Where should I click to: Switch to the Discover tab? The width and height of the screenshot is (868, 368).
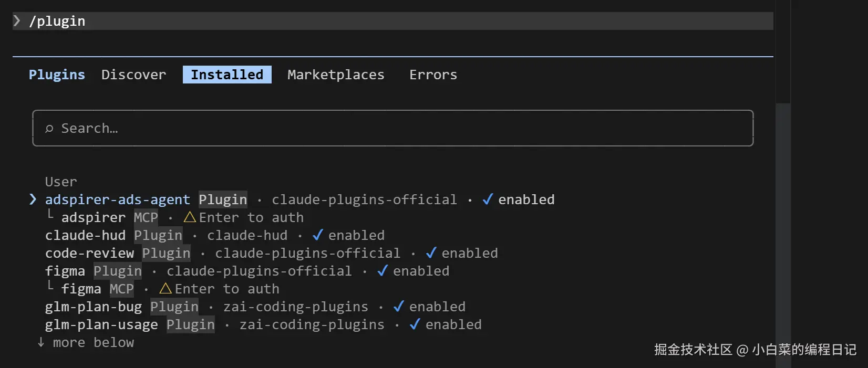pos(133,75)
